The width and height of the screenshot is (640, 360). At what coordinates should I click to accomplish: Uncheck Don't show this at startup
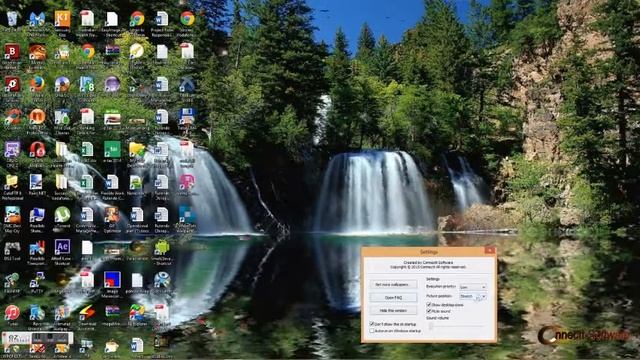click(372, 324)
